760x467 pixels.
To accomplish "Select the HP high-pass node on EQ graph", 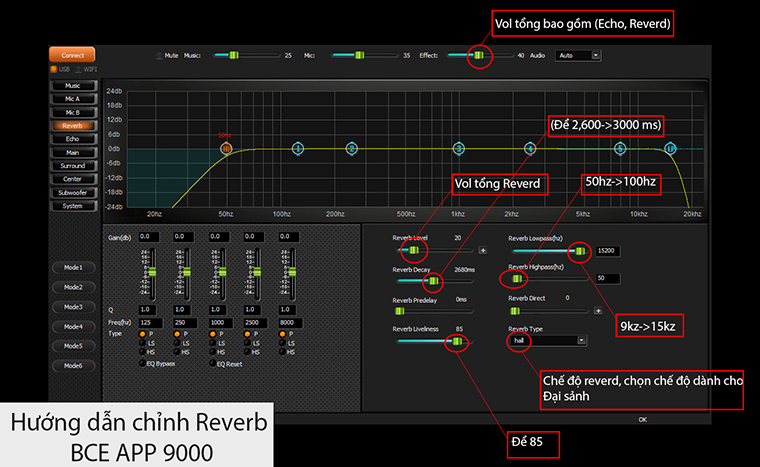I will pyautogui.click(x=226, y=148).
